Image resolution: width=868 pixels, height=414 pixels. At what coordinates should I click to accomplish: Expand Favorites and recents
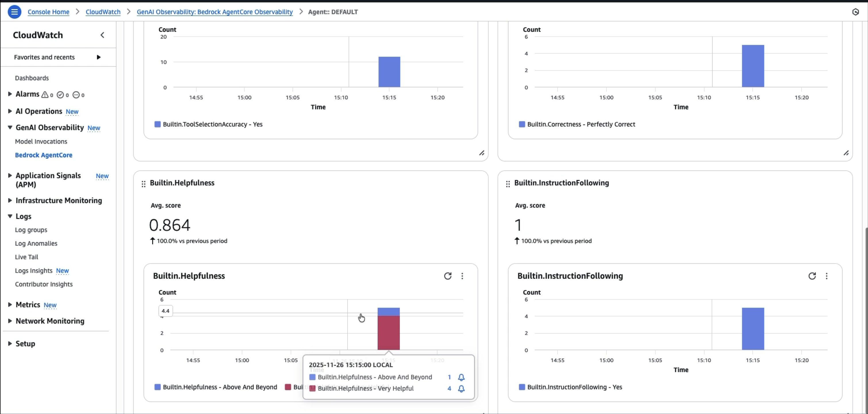(x=98, y=57)
